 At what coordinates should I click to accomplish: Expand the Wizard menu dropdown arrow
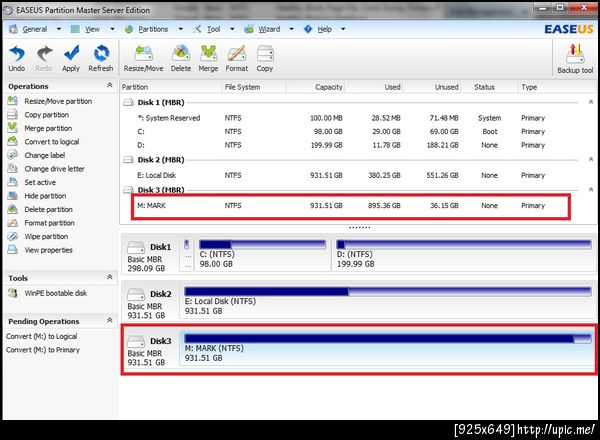[292, 29]
